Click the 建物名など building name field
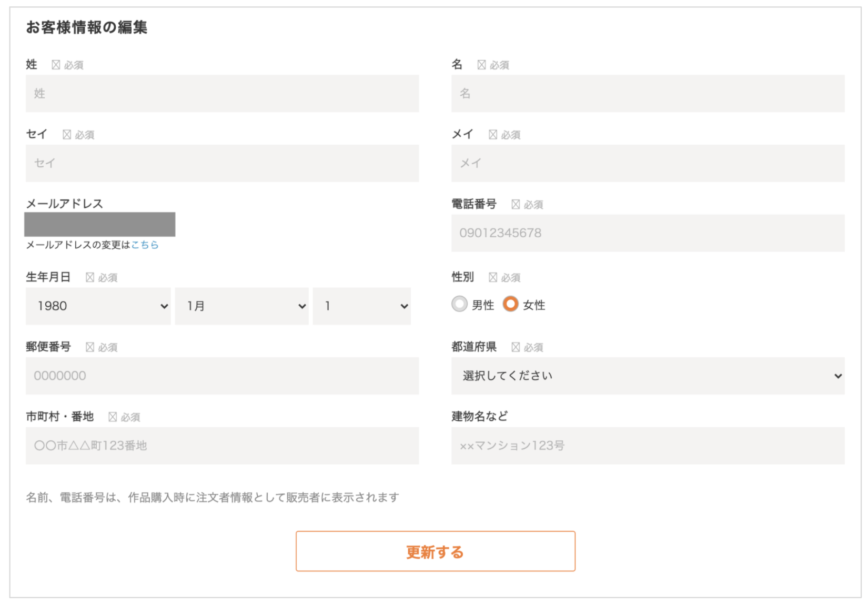 point(648,446)
